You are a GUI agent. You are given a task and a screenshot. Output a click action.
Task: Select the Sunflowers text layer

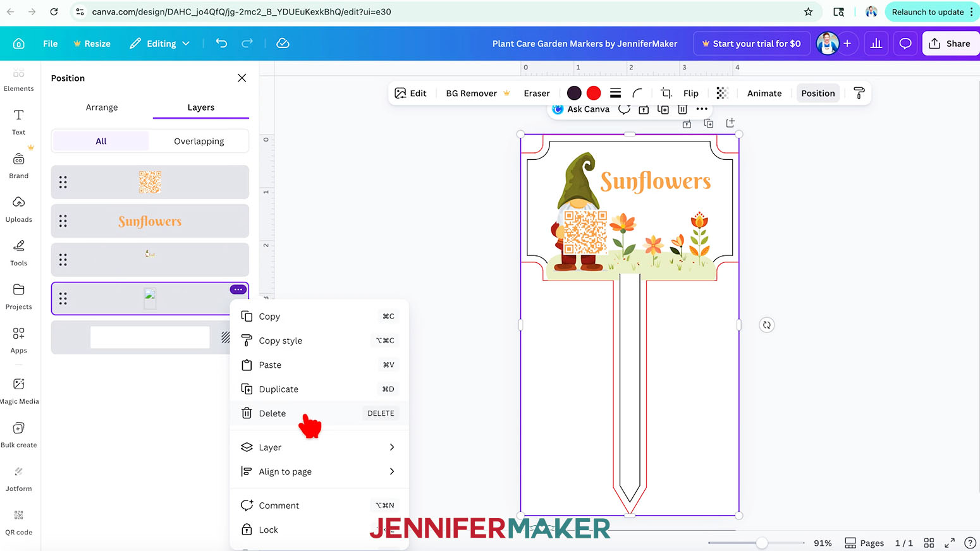point(150,221)
